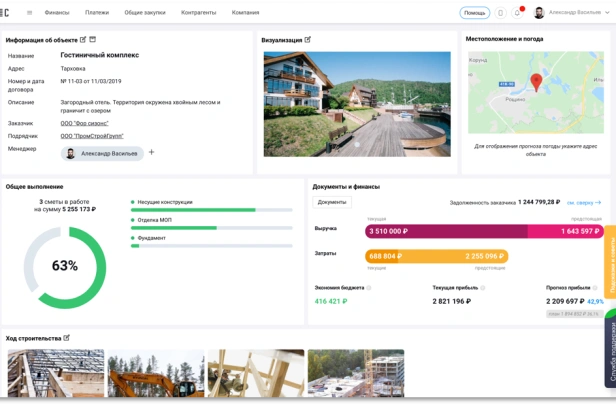
Task: Open the hamburger menu icon
Action: (x=29, y=13)
